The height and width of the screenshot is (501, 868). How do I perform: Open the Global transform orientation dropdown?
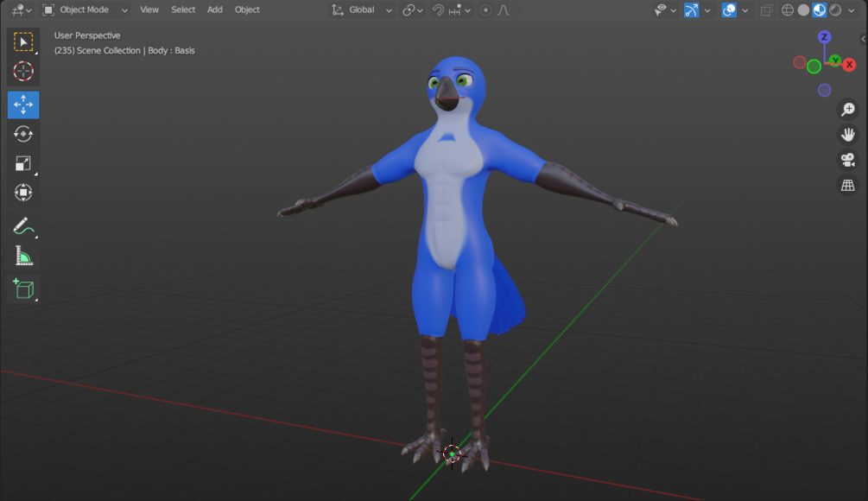point(362,10)
